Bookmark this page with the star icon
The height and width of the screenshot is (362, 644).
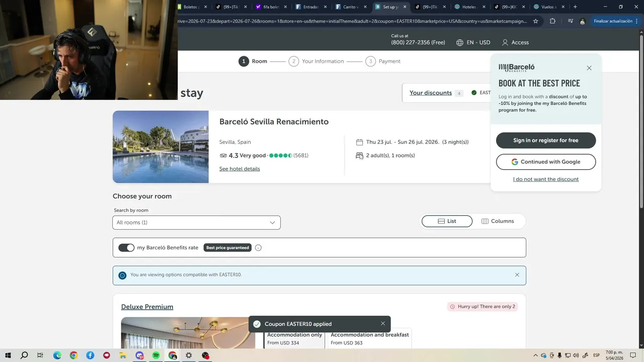(x=536, y=21)
